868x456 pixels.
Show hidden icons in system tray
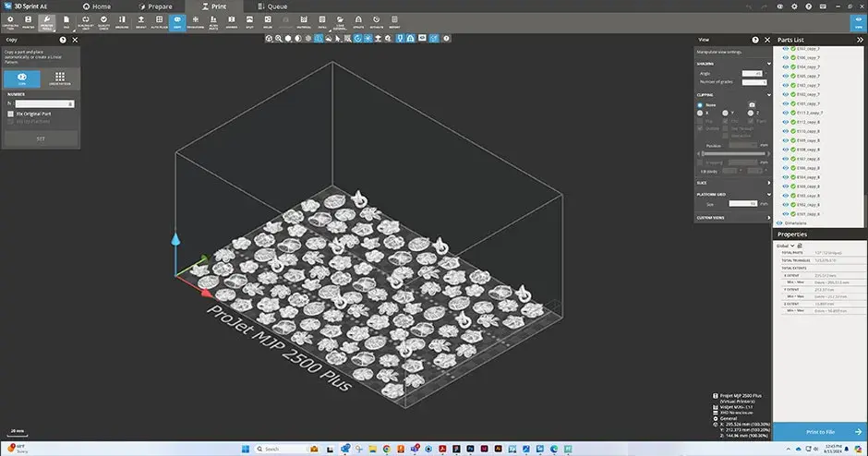[789, 449]
